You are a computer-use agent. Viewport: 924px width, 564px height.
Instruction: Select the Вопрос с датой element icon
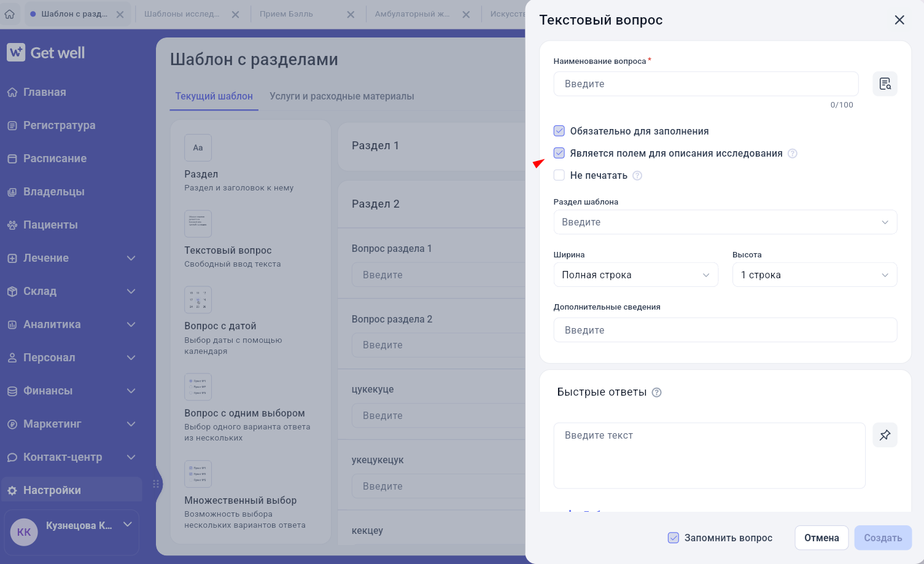(198, 300)
